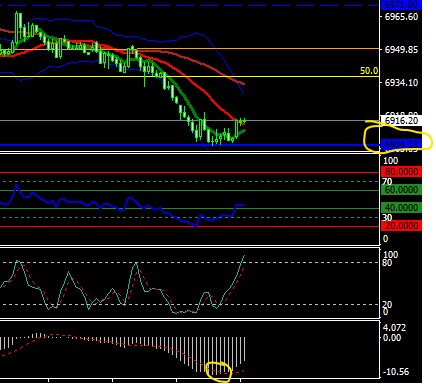
Task: Click the 6934.10 price axis label
Action: (x=401, y=82)
